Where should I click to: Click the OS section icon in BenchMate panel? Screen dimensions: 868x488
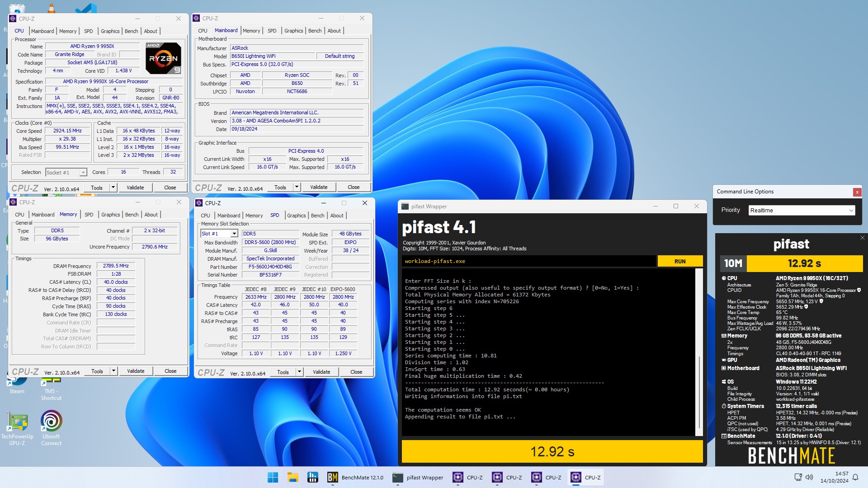[724, 382]
